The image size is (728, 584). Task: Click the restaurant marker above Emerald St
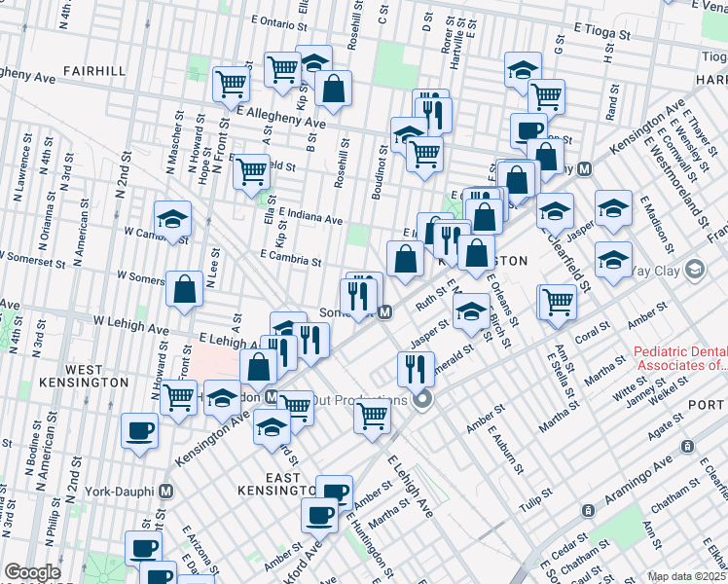pos(416,372)
